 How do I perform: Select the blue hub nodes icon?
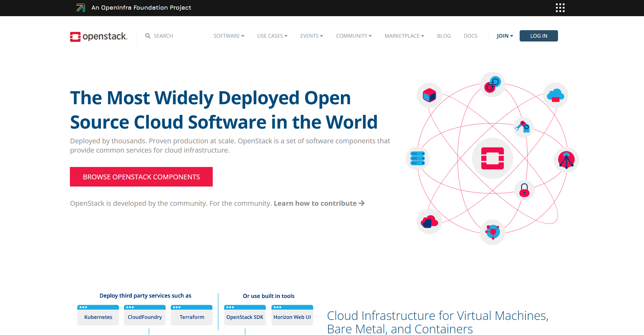493,232
